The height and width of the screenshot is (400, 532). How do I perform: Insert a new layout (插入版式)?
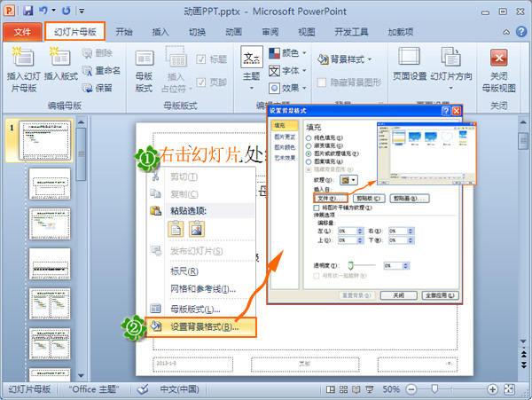(x=60, y=65)
